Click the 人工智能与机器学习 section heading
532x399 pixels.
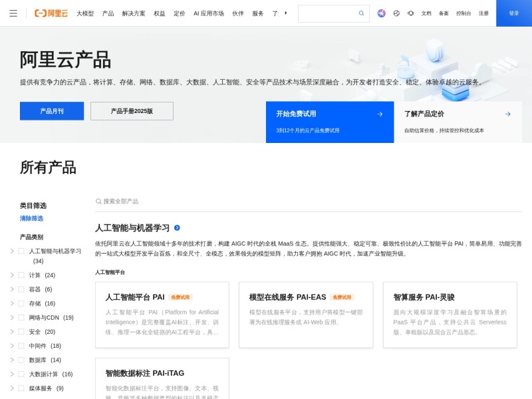tap(132, 227)
